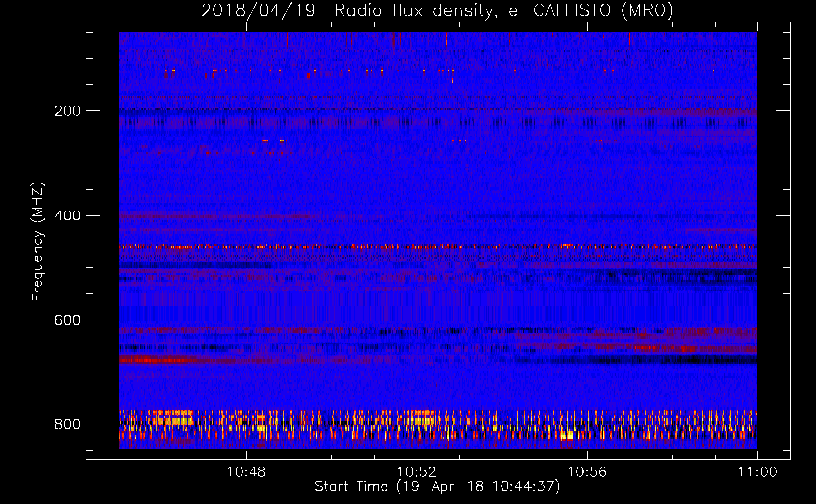Click the 'Start Time (19-Apr-18 10:44:37)' label
Viewport: 816px width, 504px height.
point(437,487)
